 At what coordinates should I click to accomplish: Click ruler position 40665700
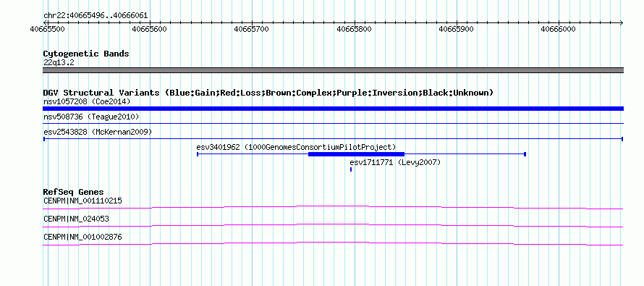pyautogui.click(x=251, y=29)
